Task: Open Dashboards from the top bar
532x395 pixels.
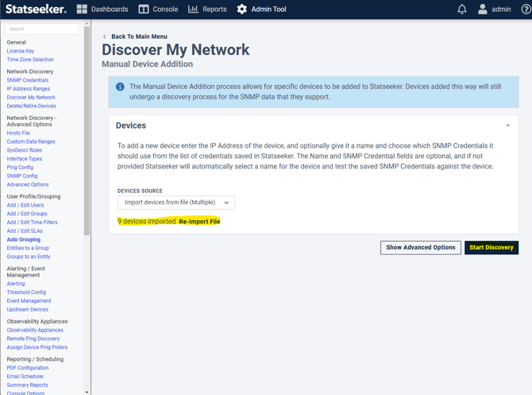Action: pos(102,10)
